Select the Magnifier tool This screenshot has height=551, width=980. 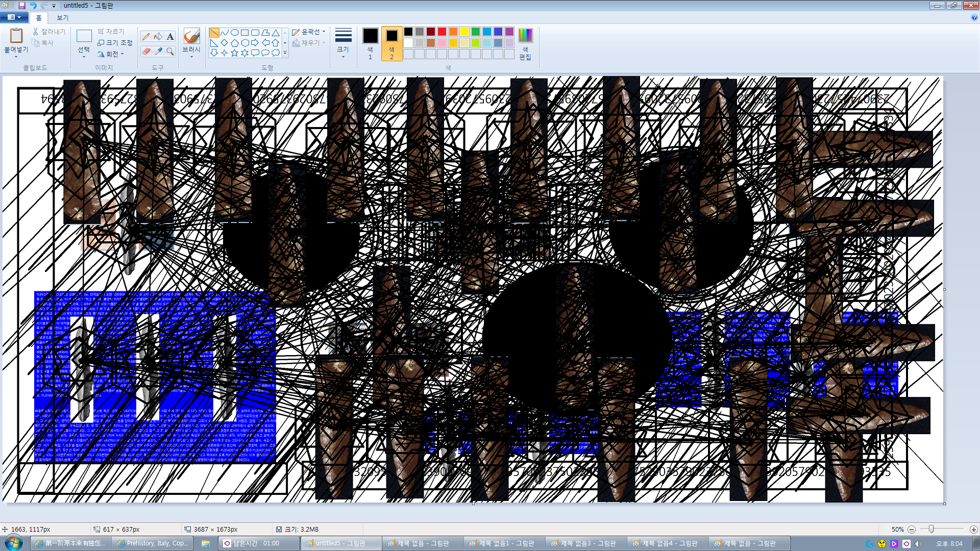tap(170, 52)
